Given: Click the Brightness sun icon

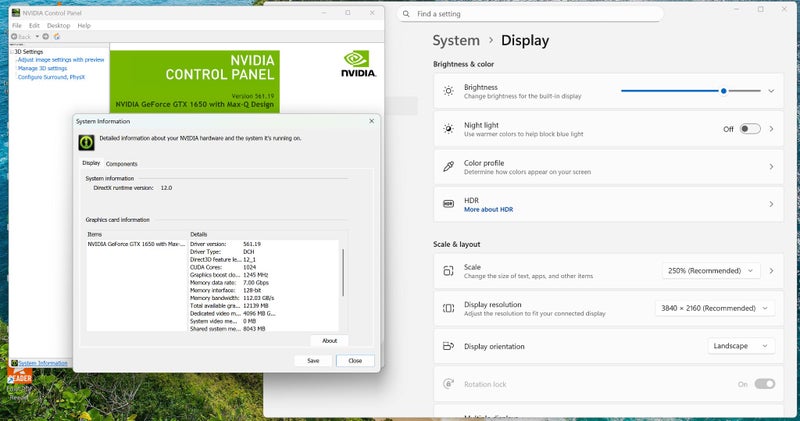Looking at the screenshot, I should coord(448,91).
